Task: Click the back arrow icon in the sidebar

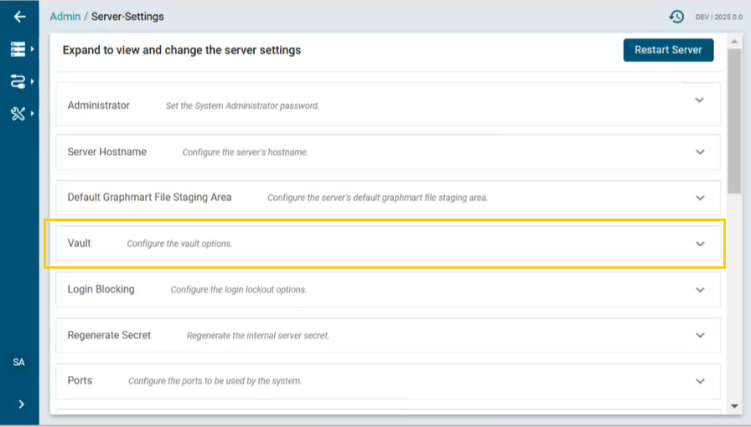Action: pos(19,17)
